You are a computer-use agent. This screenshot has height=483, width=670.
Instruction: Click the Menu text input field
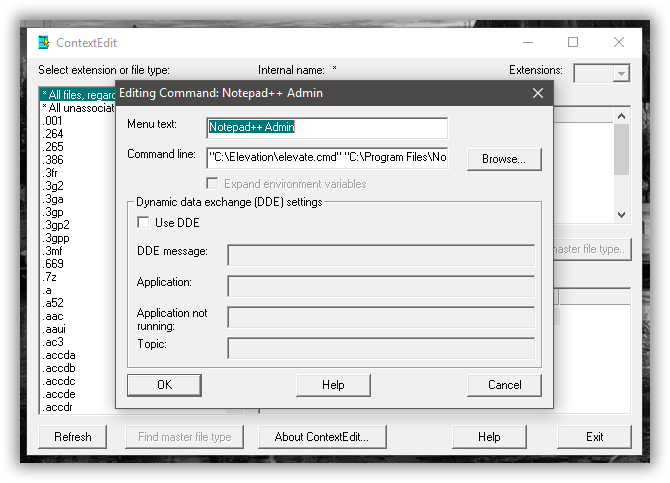[327, 127]
